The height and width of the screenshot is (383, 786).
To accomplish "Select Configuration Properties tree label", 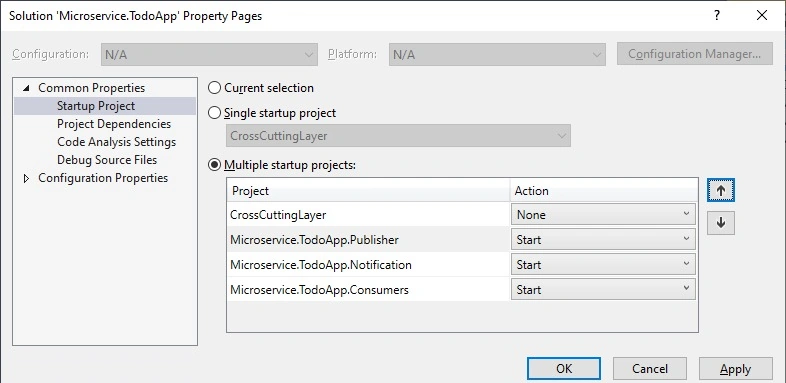I will [103, 178].
